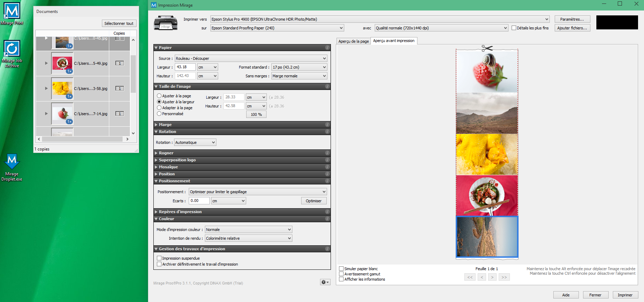Click the scissors cut marker in print preview
Image resolution: width=644 pixels, height=302 pixels.
pos(487,48)
